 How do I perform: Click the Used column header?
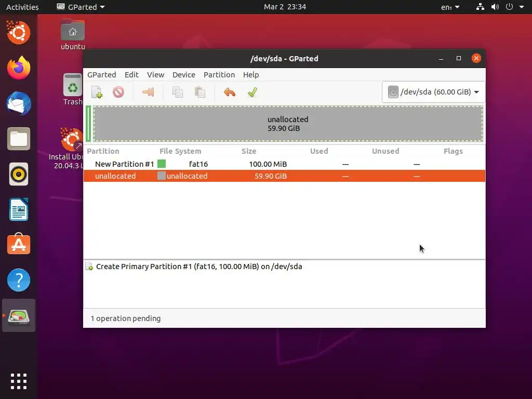tap(320, 151)
